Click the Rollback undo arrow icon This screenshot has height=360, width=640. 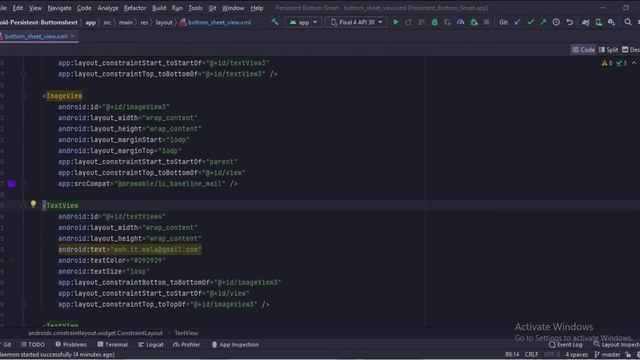[x=569, y=22]
